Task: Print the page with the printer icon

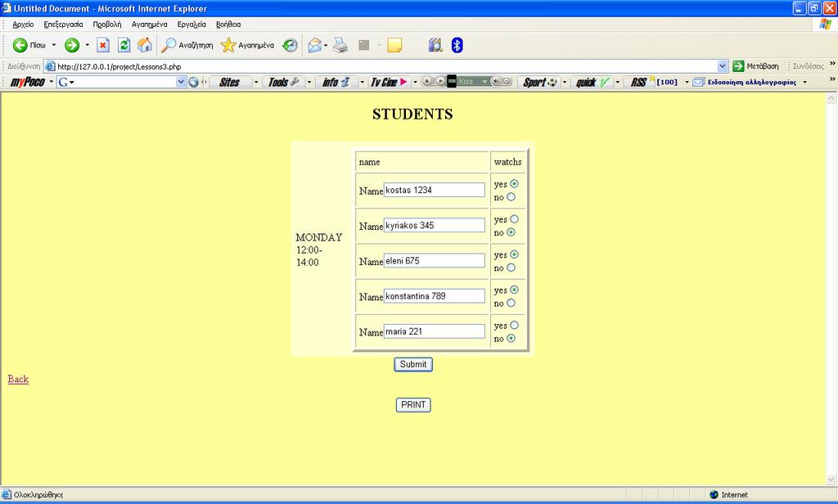Action: [340, 46]
